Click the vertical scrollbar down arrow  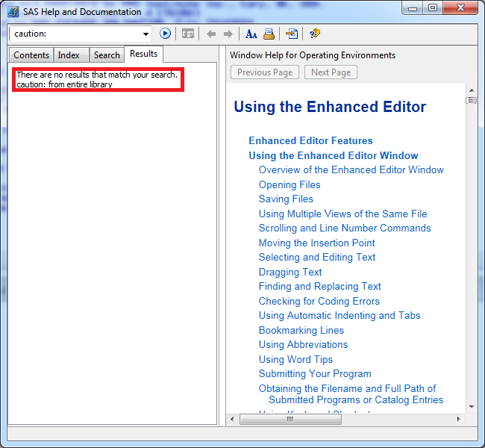tap(471, 407)
